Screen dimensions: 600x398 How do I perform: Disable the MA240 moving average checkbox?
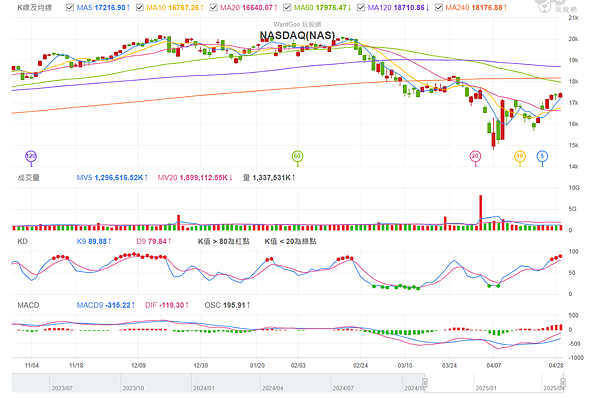coord(439,7)
